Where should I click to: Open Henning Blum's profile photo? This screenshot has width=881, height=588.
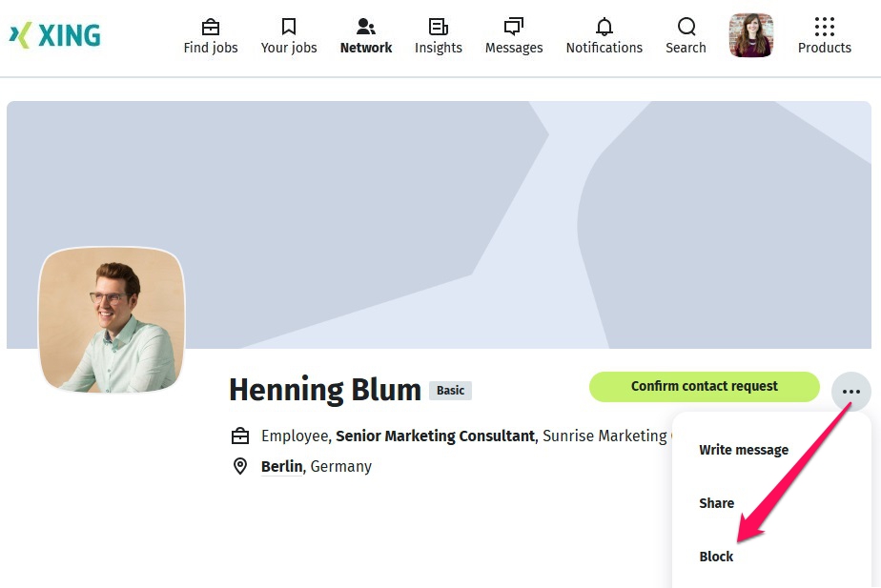(x=112, y=320)
